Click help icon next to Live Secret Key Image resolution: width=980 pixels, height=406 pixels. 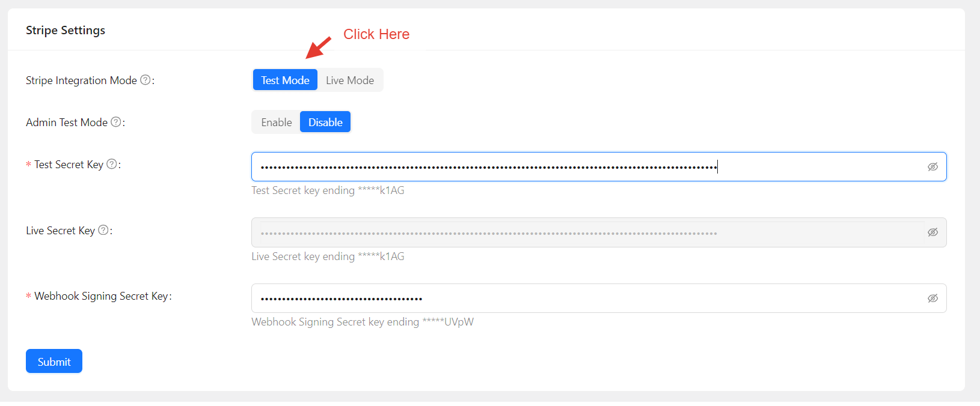[103, 230]
